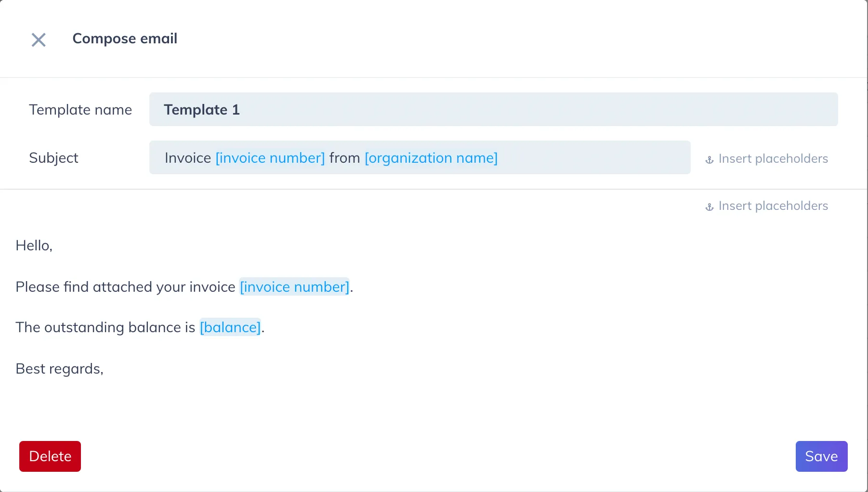Image resolution: width=868 pixels, height=492 pixels.
Task: Click the "Please find attached your invoice" text
Action: (x=125, y=287)
